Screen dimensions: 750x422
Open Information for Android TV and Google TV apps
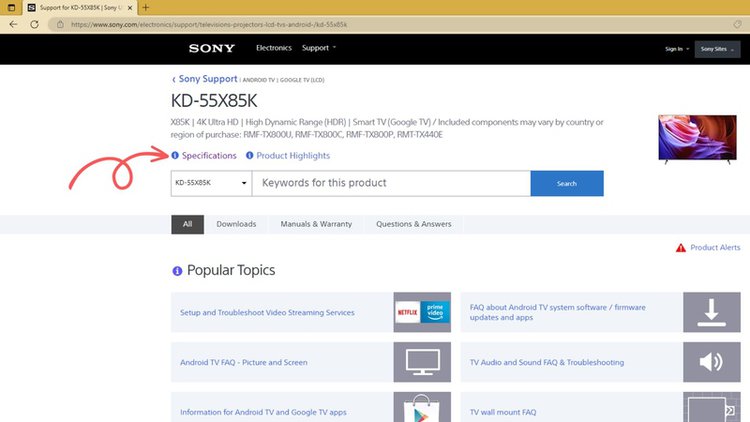tap(264, 412)
